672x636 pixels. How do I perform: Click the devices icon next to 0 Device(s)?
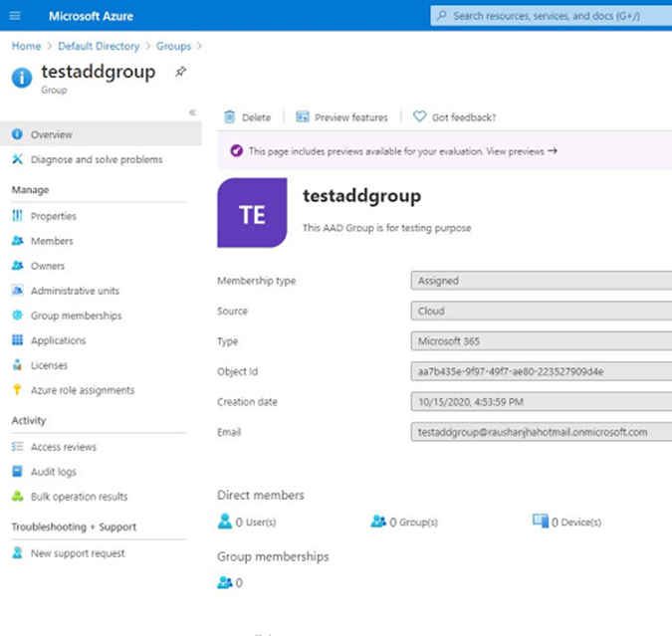[540, 522]
